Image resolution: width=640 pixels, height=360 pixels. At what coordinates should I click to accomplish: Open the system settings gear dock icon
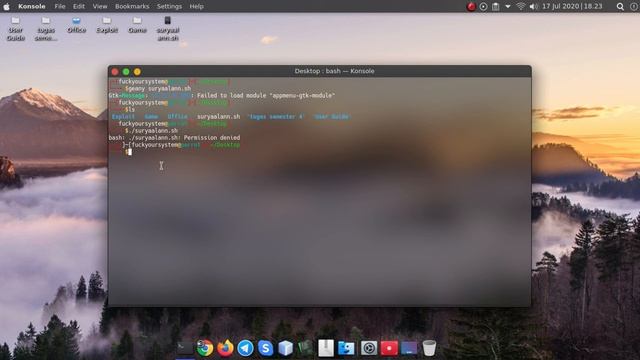point(369,348)
